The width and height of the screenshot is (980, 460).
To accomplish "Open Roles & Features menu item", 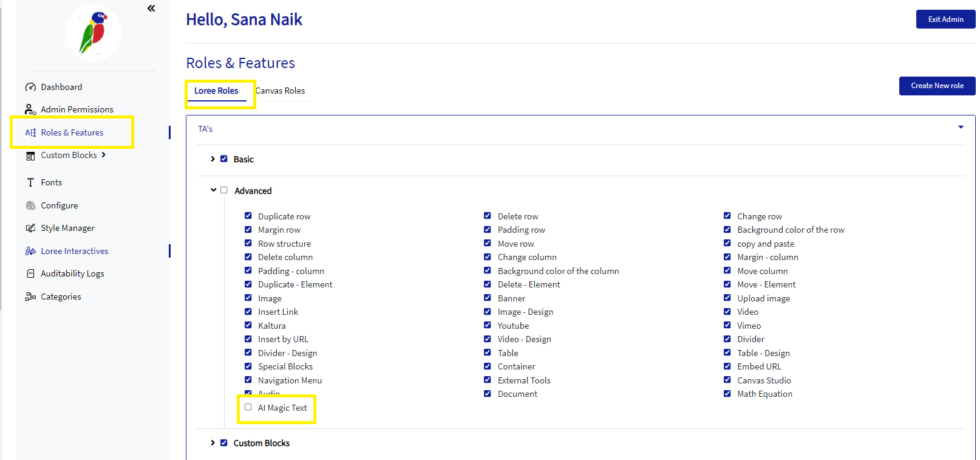I will [72, 132].
